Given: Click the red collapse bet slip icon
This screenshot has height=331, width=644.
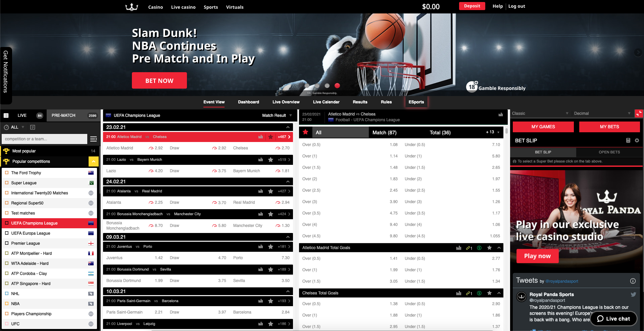Looking at the screenshot, I should pyautogui.click(x=639, y=113).
